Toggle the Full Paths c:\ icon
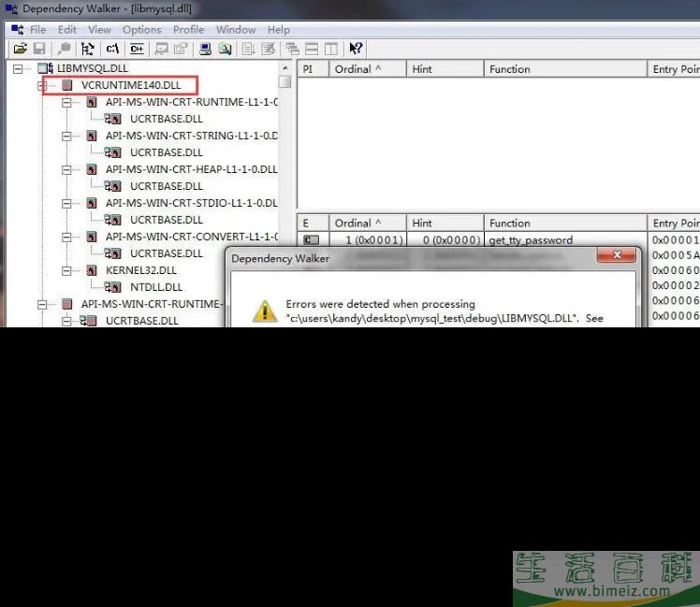This screenshot has height=607, width=700. pos(112,49)
